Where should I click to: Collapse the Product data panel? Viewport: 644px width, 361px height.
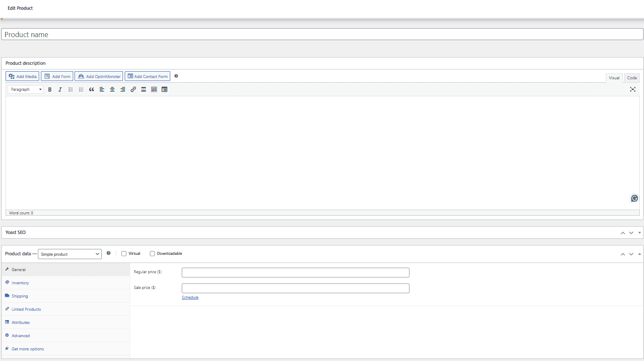[x=640, y=254]
